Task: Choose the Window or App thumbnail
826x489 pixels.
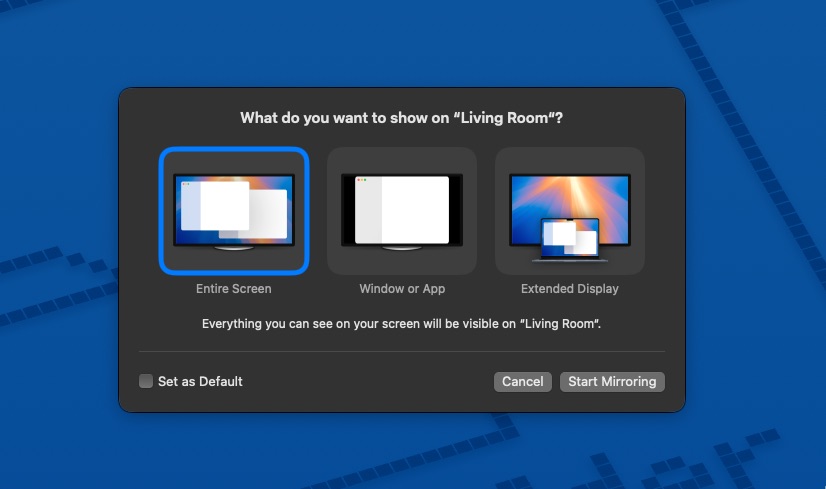Action: click(x=402, y=210)
